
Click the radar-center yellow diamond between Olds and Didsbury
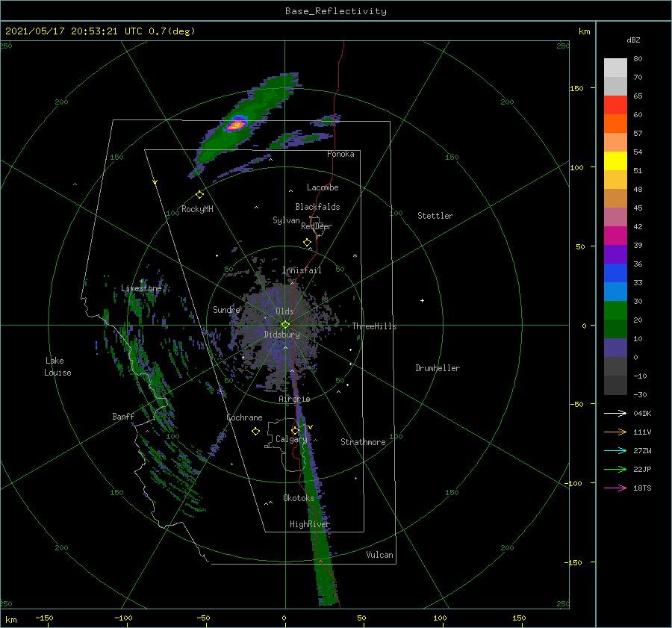coord(285,325)
